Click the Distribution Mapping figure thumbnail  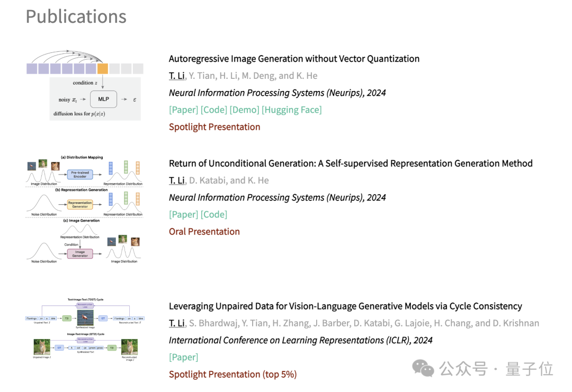[x=85, y=209]
